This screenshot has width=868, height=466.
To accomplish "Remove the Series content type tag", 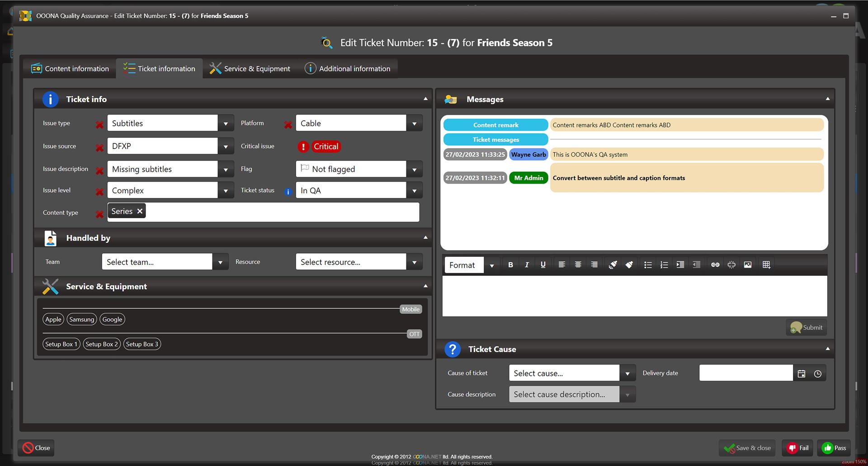I will pos(140,211).
